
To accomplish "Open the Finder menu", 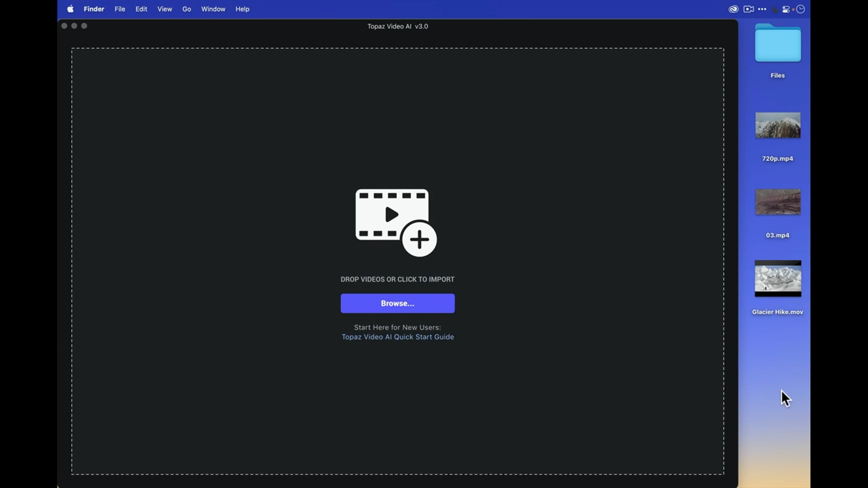I will (x=94, y=9).
